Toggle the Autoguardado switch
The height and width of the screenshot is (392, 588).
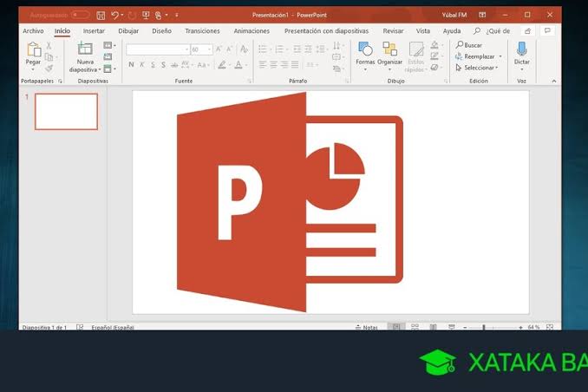click(80, 15)
